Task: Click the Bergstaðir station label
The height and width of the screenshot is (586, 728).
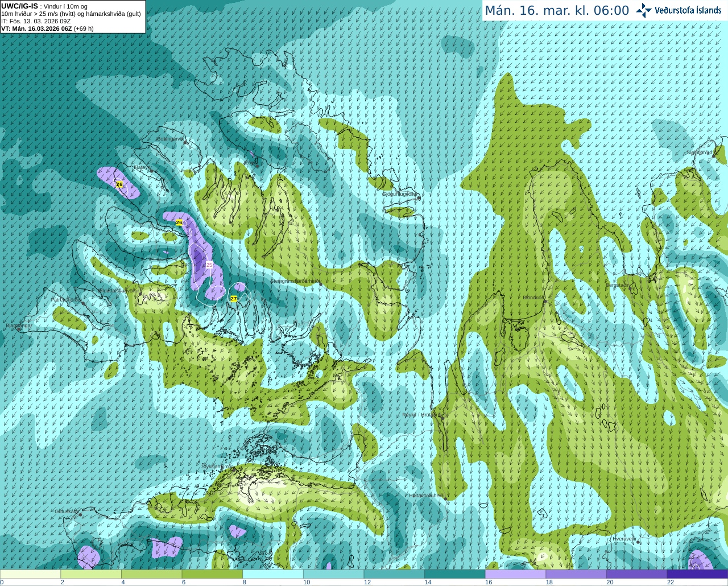Action: (x=618, y=284)
